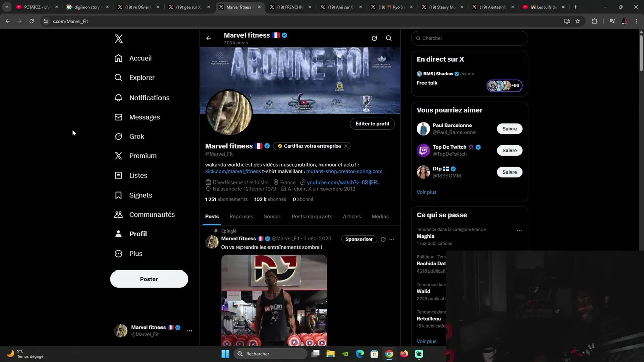Select the Médias tab
Image resolution: width=644 pixels, height=362 pixels.
(x=380, y=217)
